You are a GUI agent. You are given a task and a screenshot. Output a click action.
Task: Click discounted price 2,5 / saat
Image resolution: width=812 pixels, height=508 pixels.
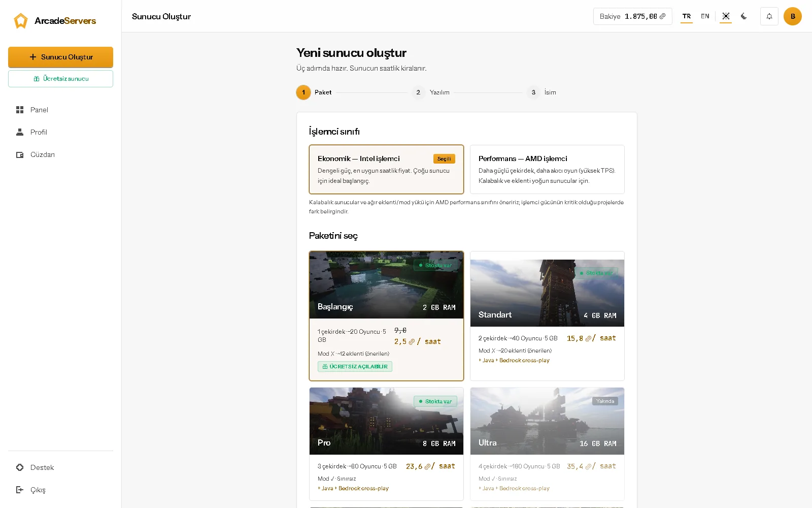coord(417,342)
